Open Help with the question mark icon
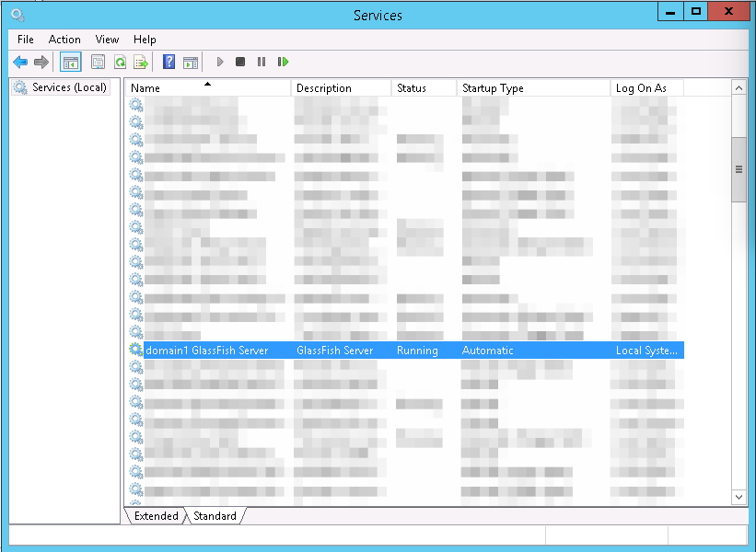 pos(169,62)
